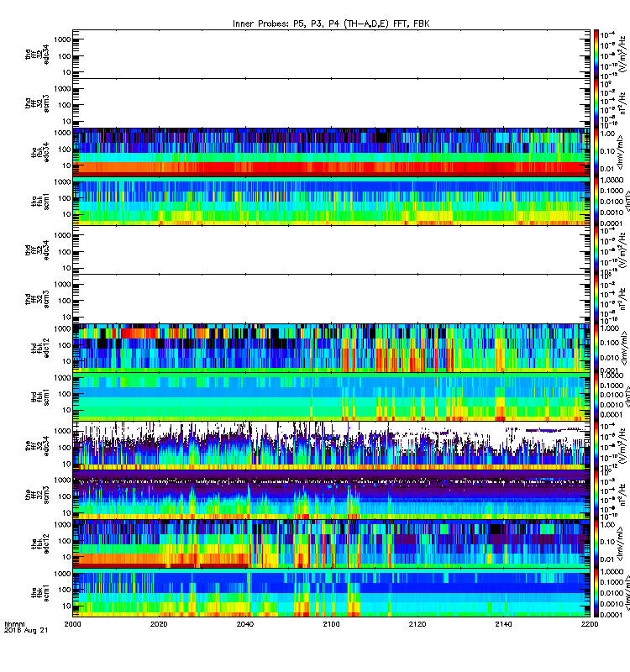Click the color bar beside tha fbk scm1 panel
630x672 pixels.
point(596,202)
